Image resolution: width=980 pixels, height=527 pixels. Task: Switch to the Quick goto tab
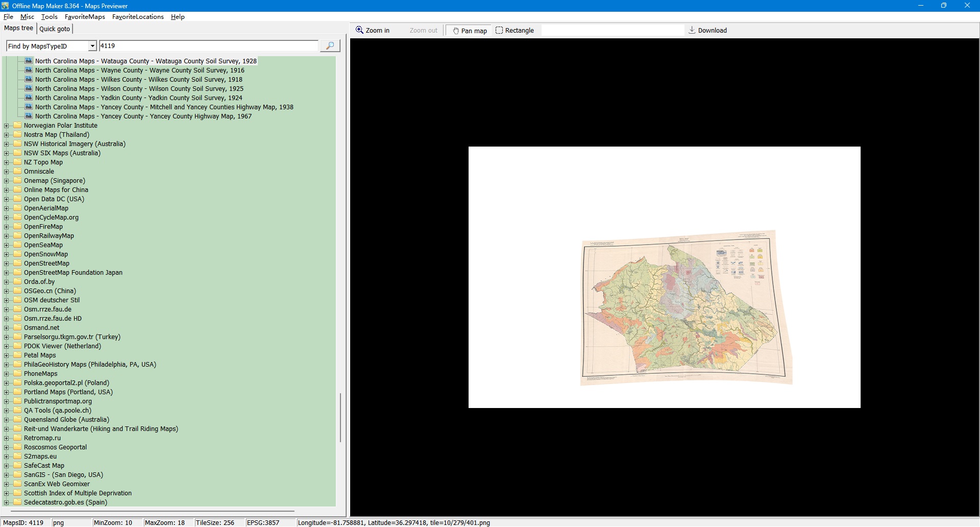(x=55, y=29)
